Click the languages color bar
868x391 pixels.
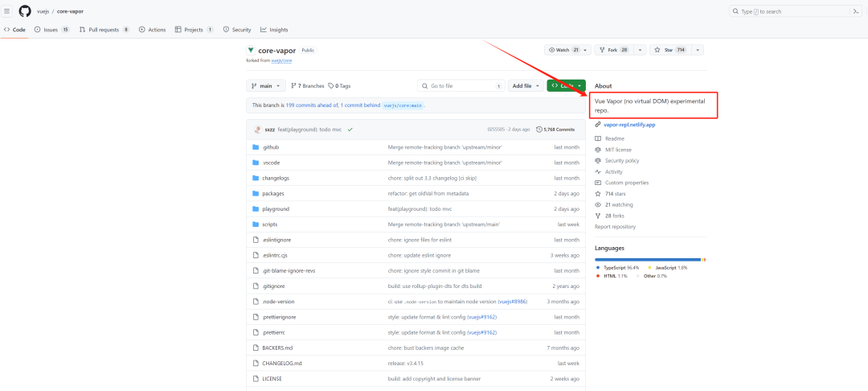click(648, 259)
